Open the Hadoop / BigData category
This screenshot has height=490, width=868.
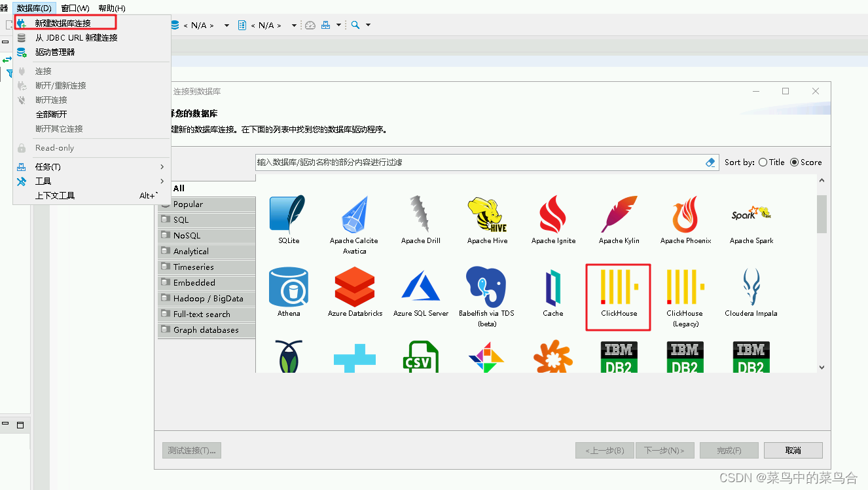point(207,299)
